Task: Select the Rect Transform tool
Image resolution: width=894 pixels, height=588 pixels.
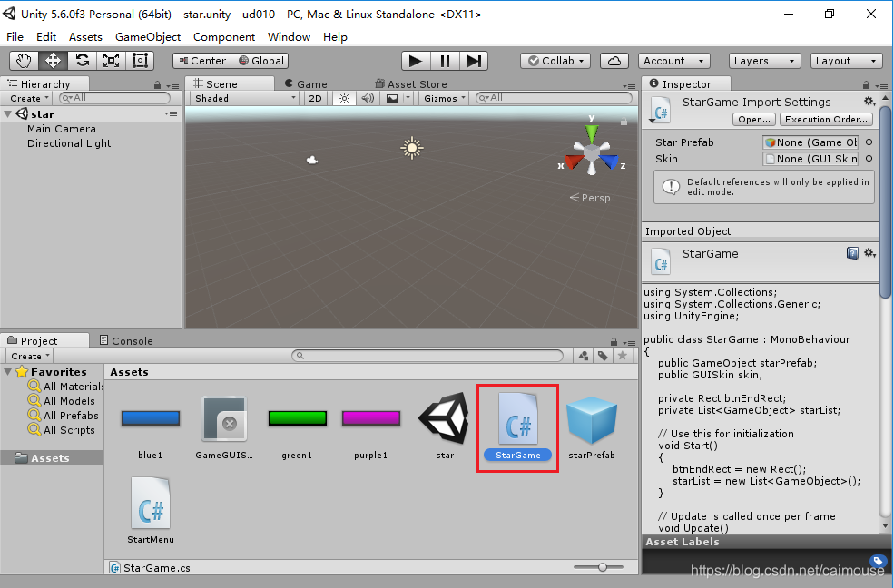Action: coord(141,61)
